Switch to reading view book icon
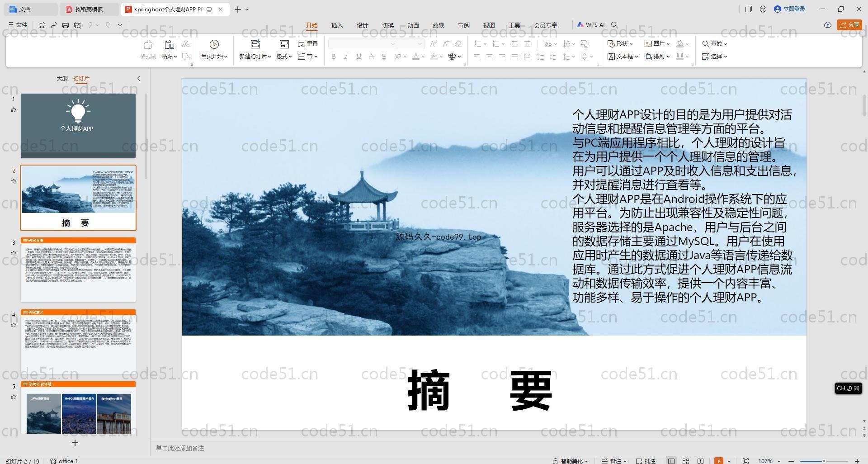Screen dimensions: 868x464 [700, 461]
